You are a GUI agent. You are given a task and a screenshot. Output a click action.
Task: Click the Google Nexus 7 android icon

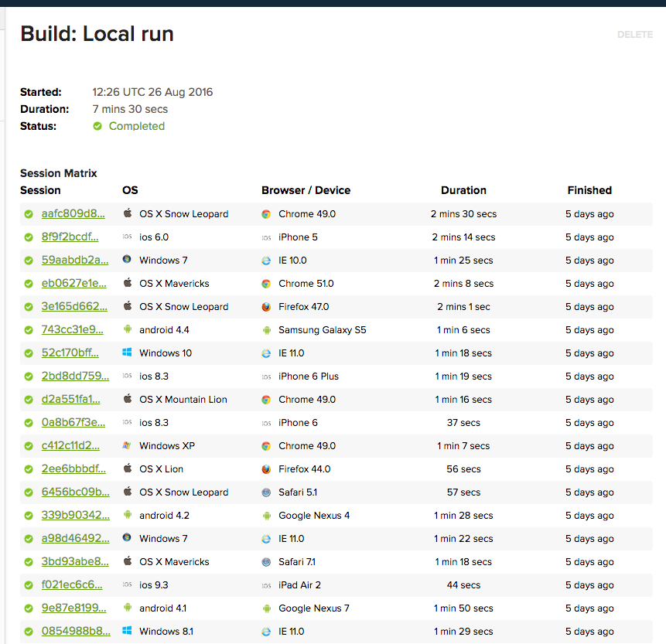coord(266,608)
